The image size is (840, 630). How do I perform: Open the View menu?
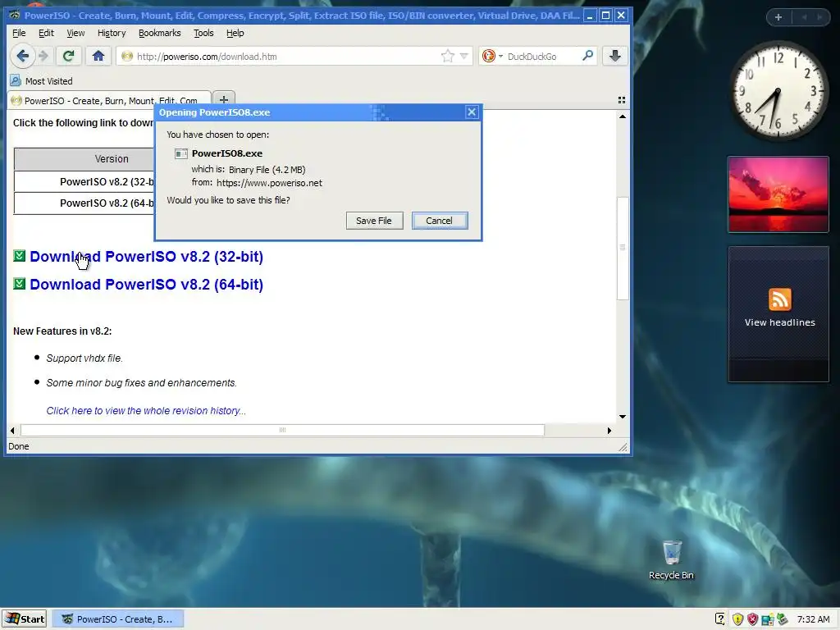[75, 33]
